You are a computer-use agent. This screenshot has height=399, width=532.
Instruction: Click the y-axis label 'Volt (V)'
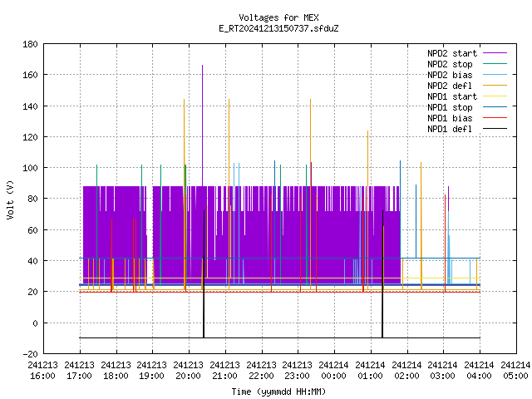(x=11, y=199)
